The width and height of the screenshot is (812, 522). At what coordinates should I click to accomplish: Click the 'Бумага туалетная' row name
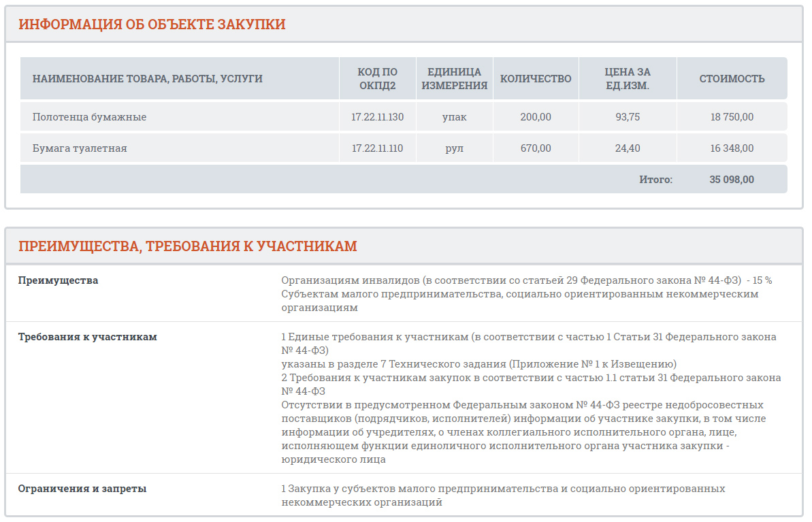[80, 148]
